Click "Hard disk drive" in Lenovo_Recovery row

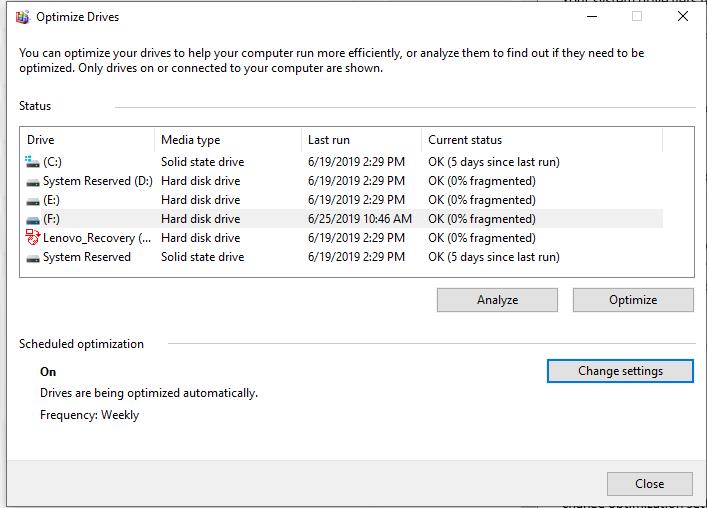201,238
